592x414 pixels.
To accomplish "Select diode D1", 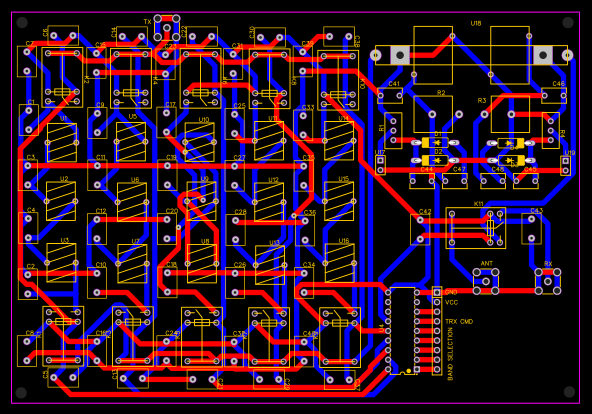I will (x=435, y=143).
